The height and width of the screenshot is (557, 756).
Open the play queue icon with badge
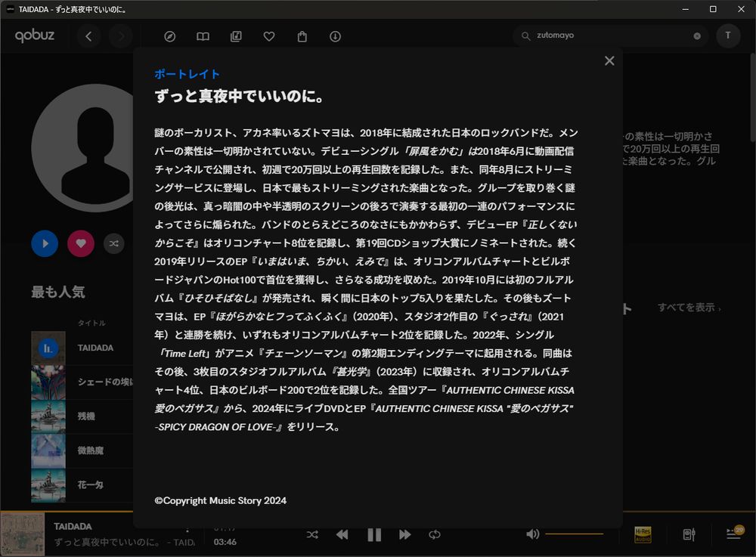(x=735, y=533)
